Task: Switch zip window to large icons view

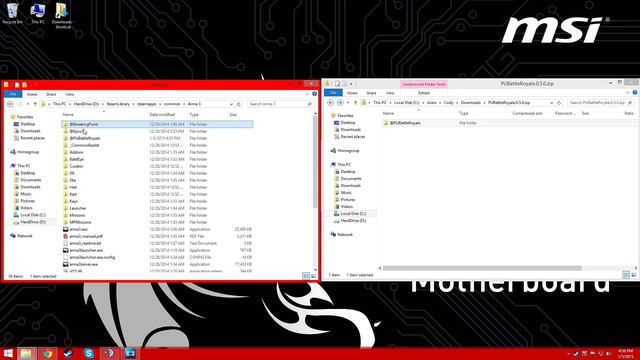Action: 634,275
